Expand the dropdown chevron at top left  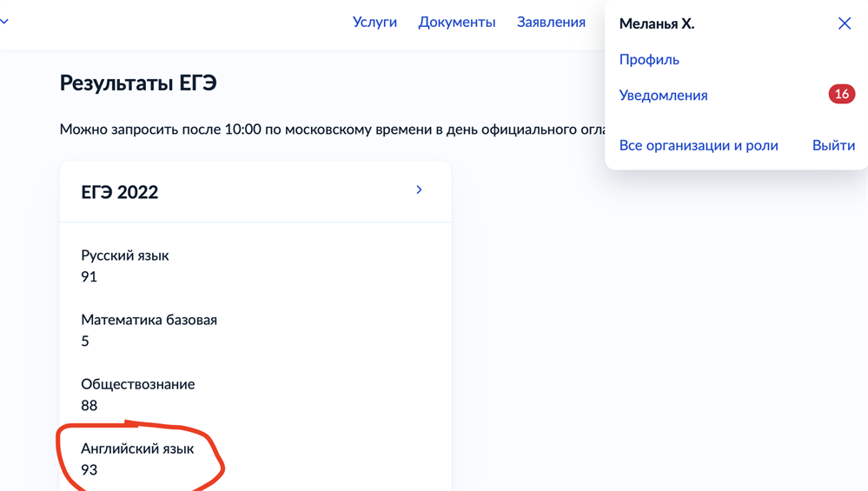tap(4, 22)
